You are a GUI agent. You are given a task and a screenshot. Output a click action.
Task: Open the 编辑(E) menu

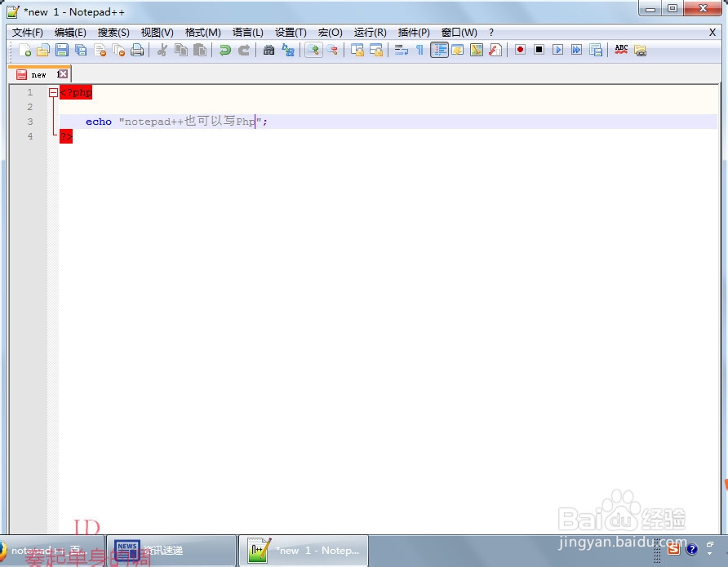pyautogui.click(x=70, y=33)
